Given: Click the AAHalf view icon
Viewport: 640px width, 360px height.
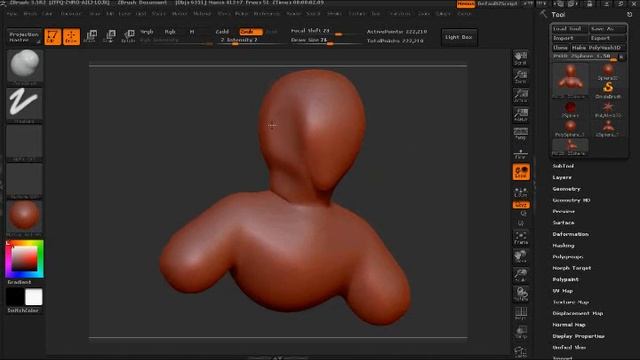Looking at the screenshot, I should click(520, 114).
